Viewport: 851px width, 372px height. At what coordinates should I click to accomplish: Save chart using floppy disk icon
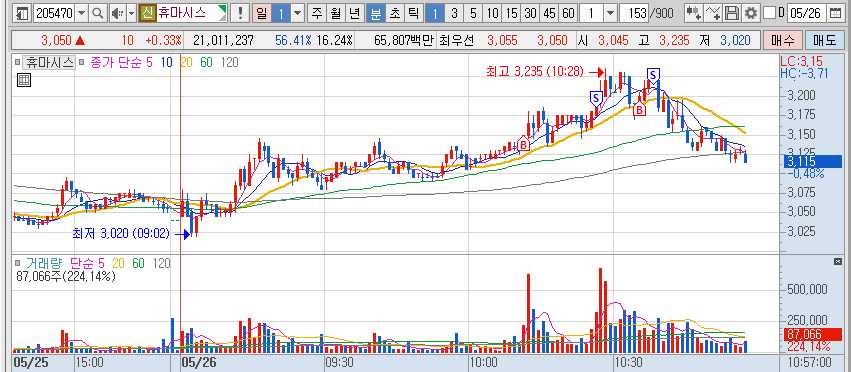click(732, 13)
